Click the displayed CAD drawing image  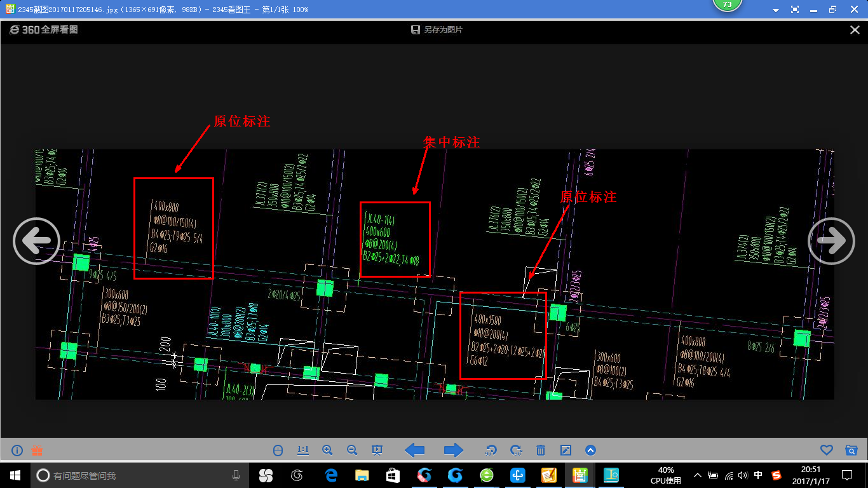pos(435,274)
